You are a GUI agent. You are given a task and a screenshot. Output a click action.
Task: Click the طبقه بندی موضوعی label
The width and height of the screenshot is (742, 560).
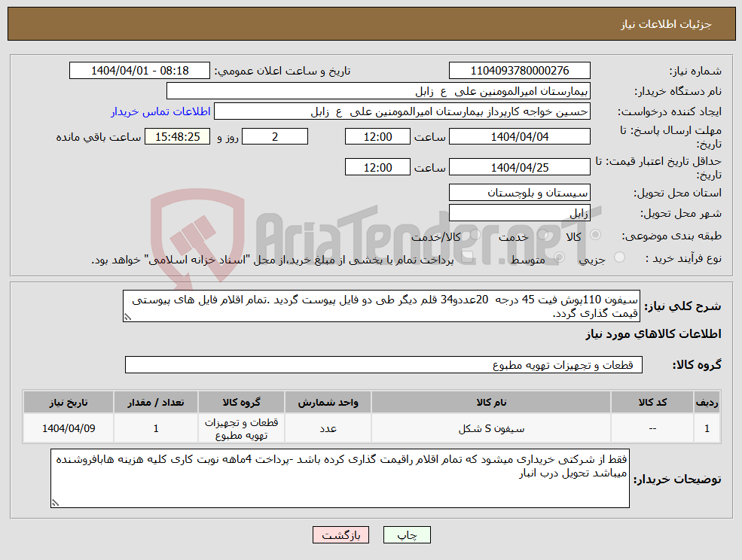click(671, 236)
